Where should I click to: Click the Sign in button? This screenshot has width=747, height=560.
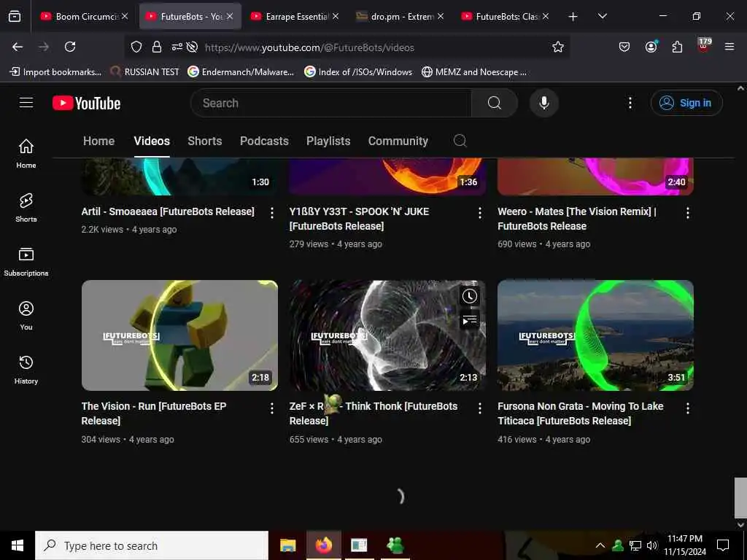686,103
